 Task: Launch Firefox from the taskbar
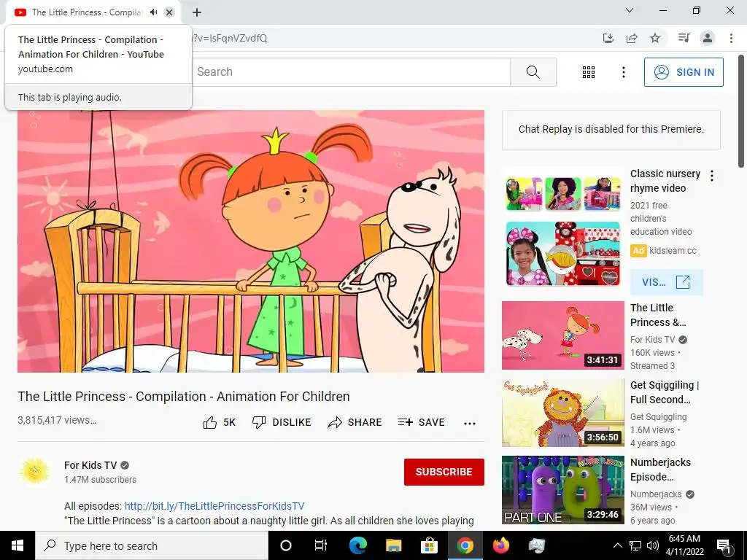(x=500, y=545)
